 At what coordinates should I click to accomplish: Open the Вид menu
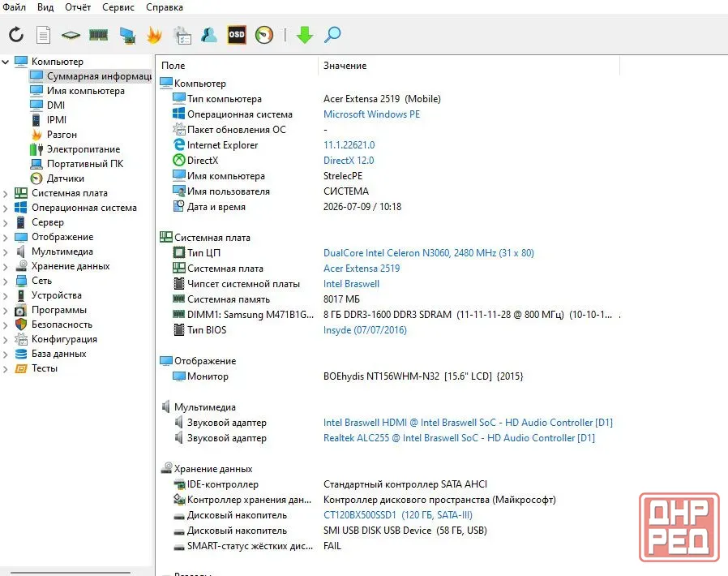click(45, 7)
